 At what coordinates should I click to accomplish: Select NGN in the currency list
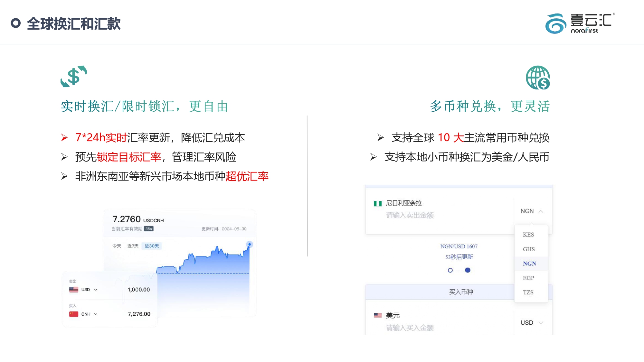530,264
